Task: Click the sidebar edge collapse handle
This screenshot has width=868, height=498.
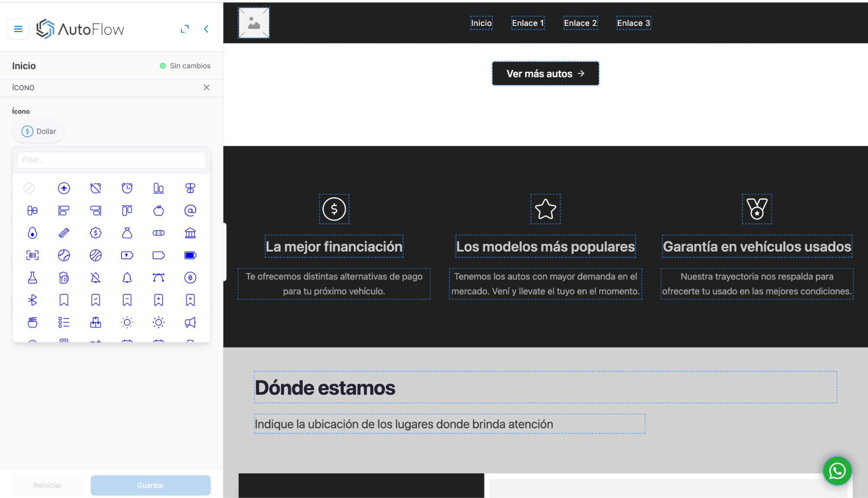Action: 224,252
